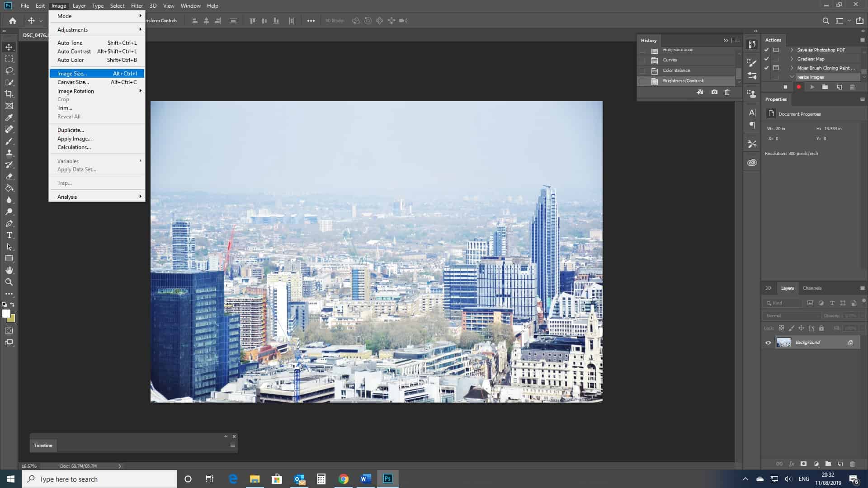Click the Background layer color thumbnail
This screenshot has width=868, height=488.
pos(784,342)
